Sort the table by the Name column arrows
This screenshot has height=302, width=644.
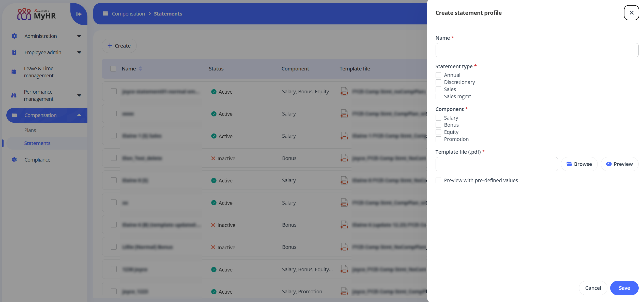click(140, 68)
